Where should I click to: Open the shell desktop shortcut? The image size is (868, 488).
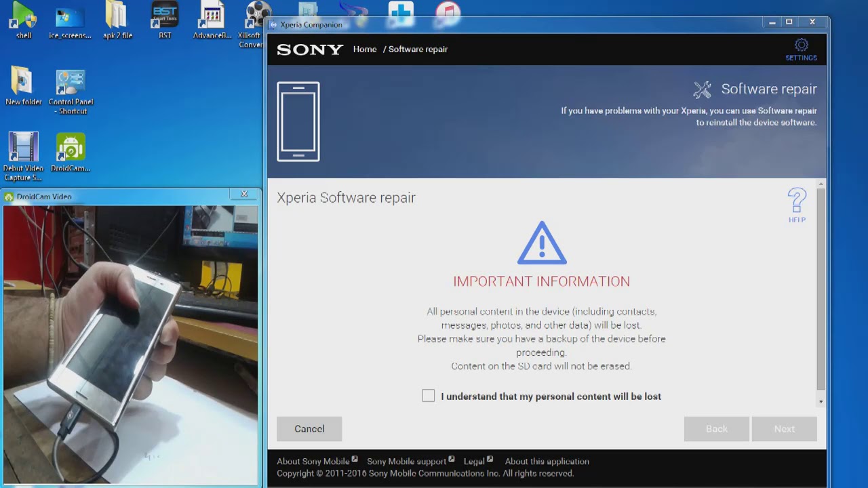23,20
